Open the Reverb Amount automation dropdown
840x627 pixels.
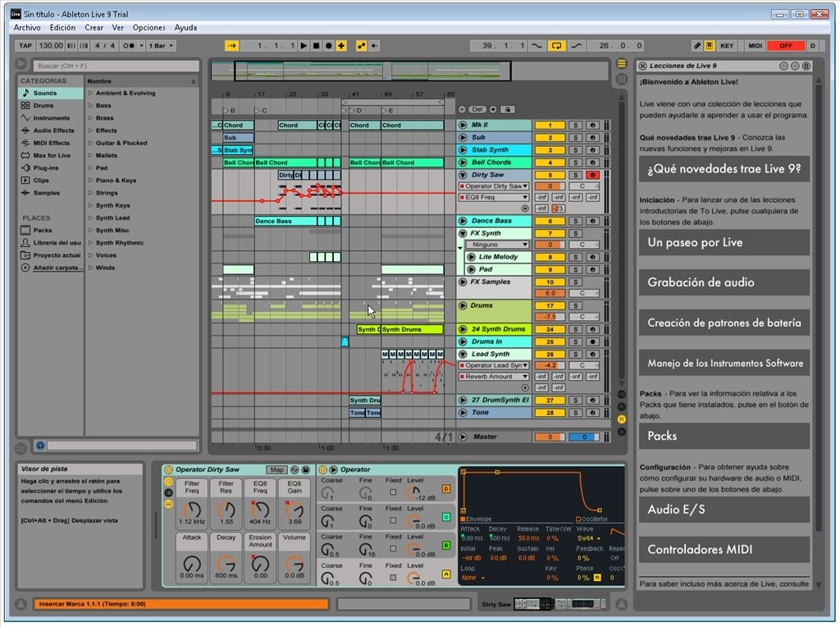(493, 377)
